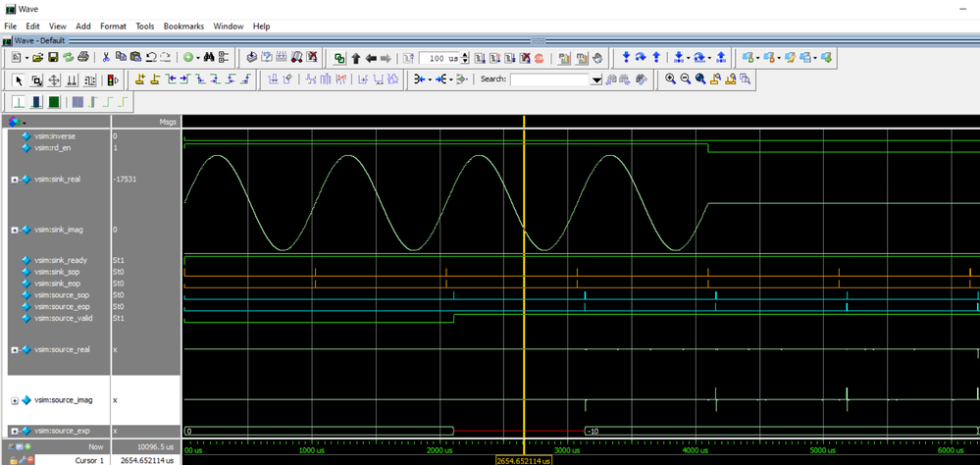Click the Zoom Full icon
Viewport: 980px width, 465px height.
[700, 80]
